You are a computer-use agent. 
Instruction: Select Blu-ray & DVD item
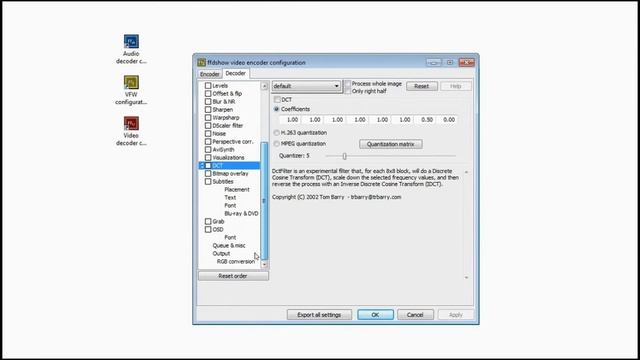[241, 213]
